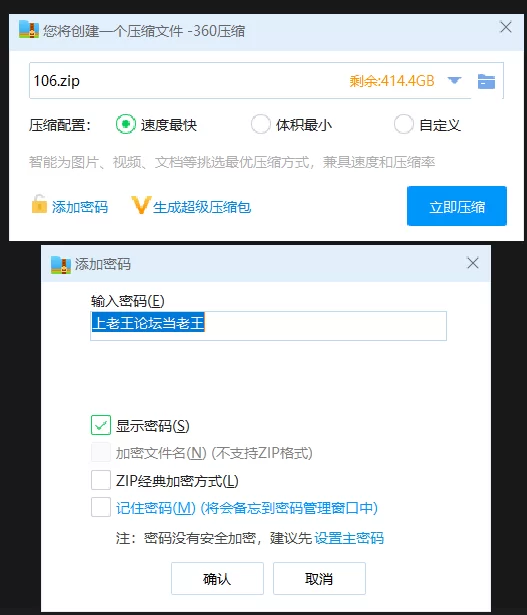This screenshot has width=527, height=615.
Task: Click the 立即压缩 button
Action: coord(457,206)
